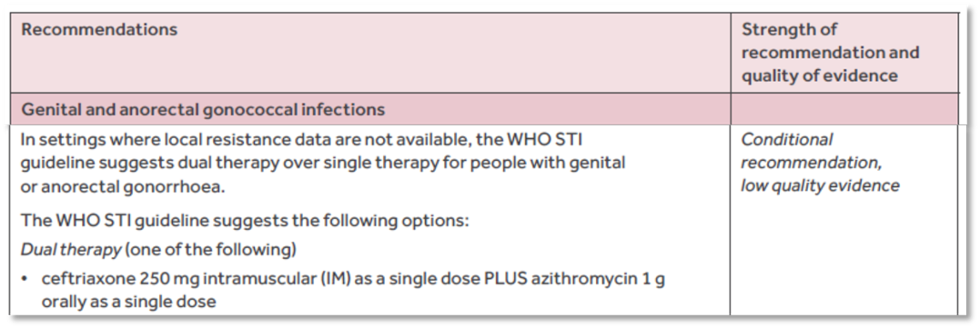Click the word 'PLUS' in the dosing line
Image resolution: width=980 pixels, height=328 pixels.
506,279
